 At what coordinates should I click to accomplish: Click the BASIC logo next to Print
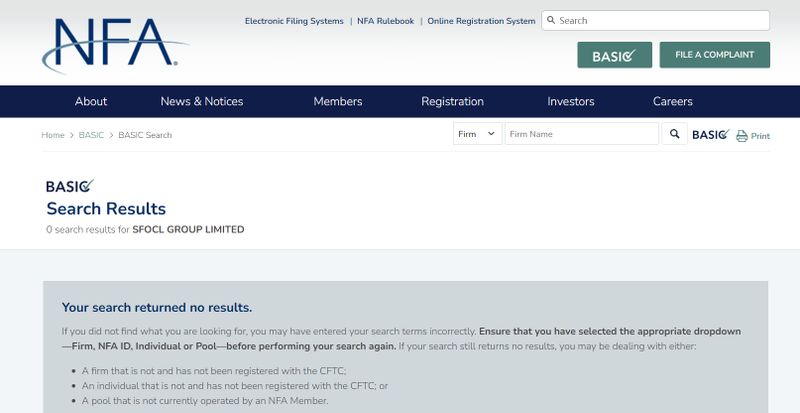pos(711,134)
